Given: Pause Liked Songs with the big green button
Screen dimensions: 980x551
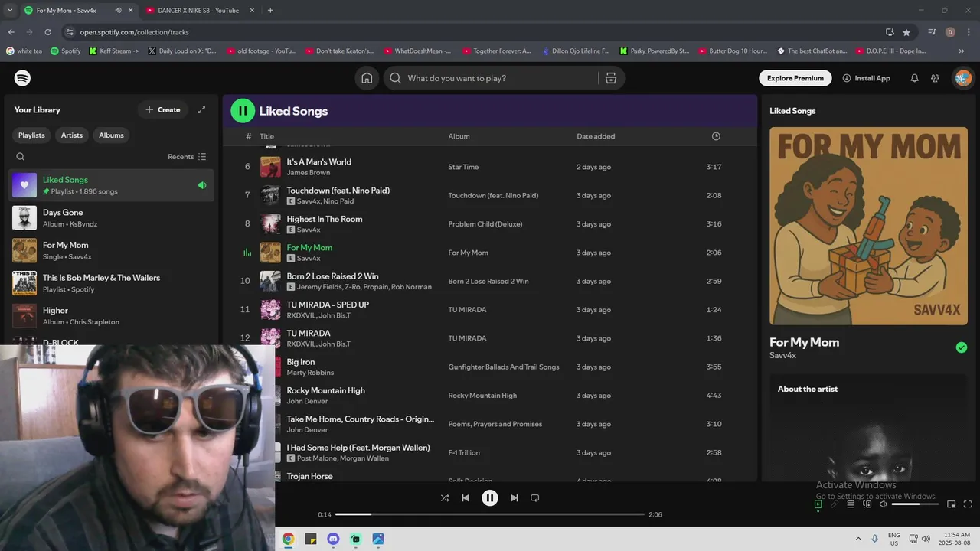Looking at the screenshot, I should click(243, 111).
